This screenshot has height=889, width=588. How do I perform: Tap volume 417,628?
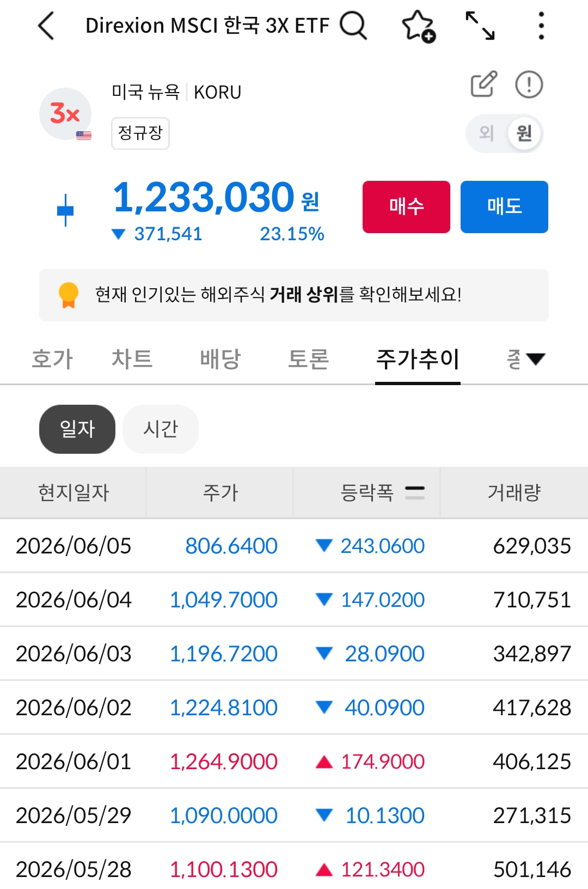(532, 708)
